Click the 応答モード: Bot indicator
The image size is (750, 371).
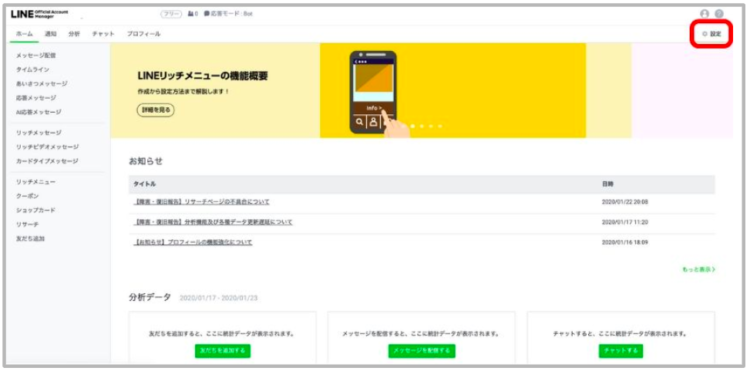pyautogui.click(x=228, y=14)
